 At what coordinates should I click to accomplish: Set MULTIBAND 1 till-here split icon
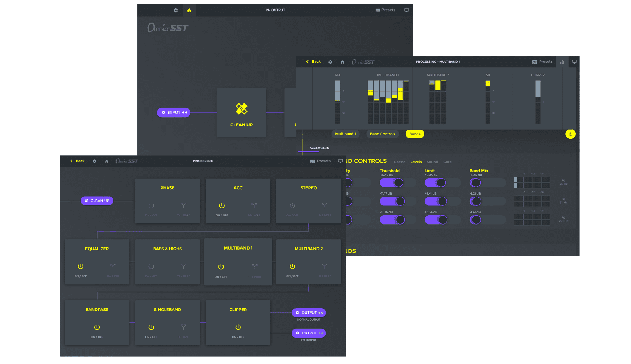(x=255, y=267)
